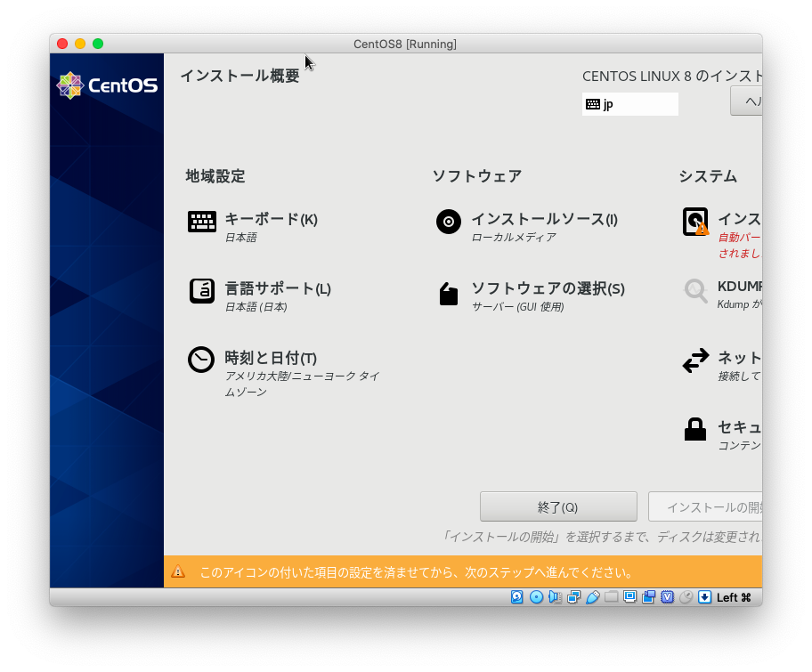Click the 日本語 (日本) language subtitle
Viewport: 812px width, 672px height.
click(x=256, y=306)
